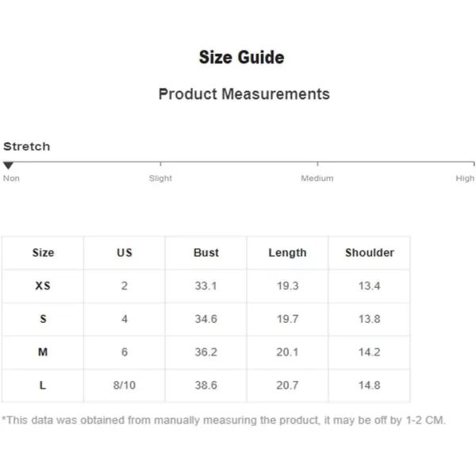Select the US column header
The image size is (476, 476).
tap(125, 252)
